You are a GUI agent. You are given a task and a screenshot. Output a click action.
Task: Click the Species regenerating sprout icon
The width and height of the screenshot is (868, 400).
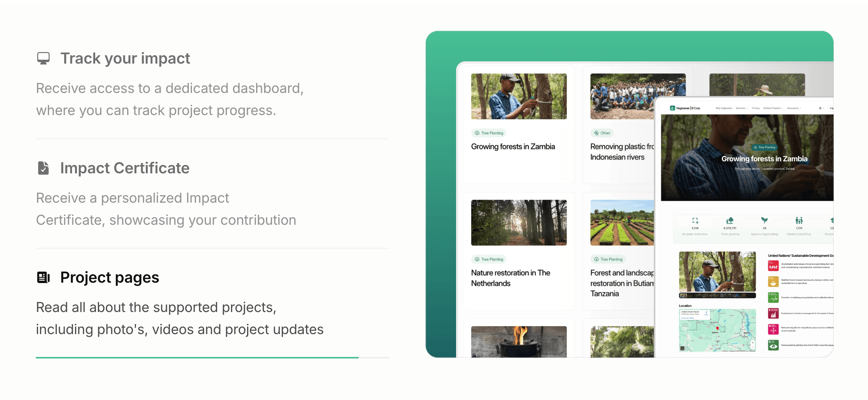(x=764, y=220)
